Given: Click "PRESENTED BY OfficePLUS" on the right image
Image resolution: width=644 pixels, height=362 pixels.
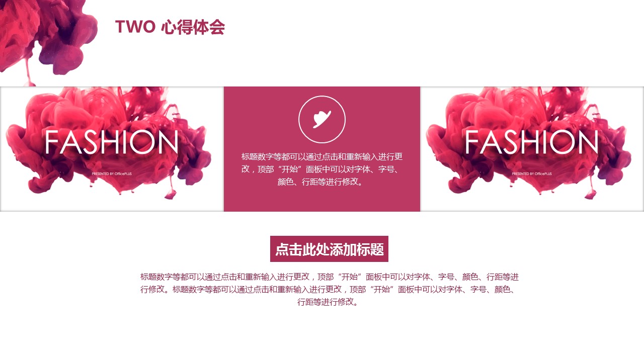Looking at the screenshot, I should (532, 173).
